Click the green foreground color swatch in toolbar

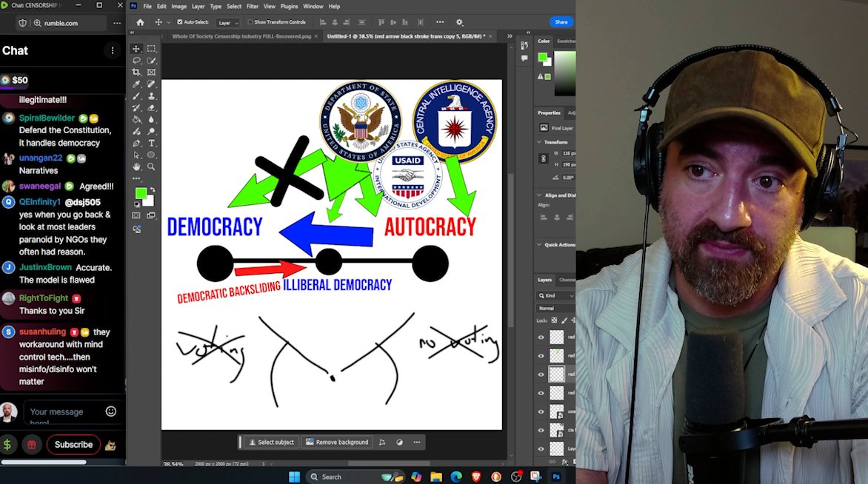coord(141,193)
